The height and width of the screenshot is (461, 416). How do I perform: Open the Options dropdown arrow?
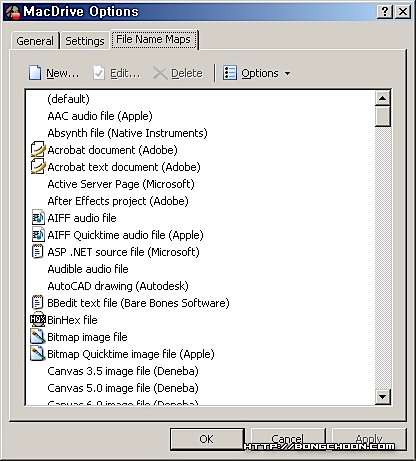287,73
